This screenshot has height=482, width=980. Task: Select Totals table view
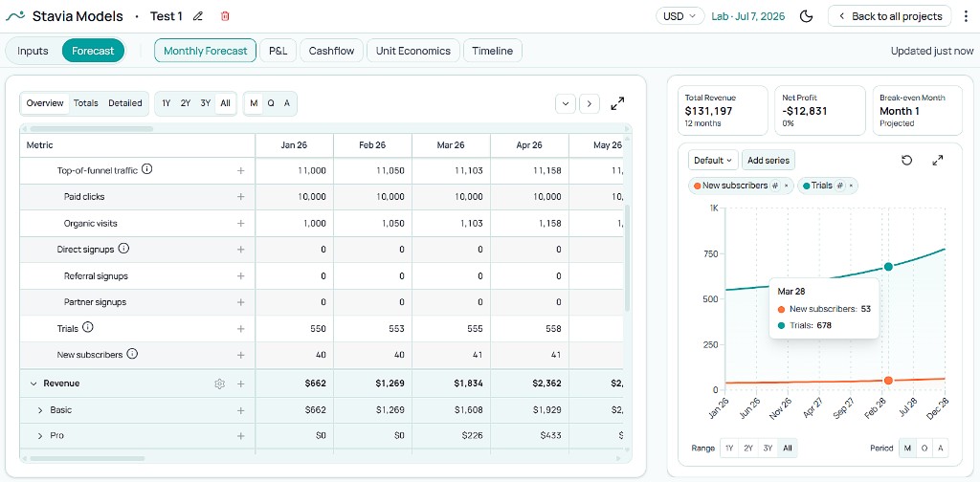(85, 103)
